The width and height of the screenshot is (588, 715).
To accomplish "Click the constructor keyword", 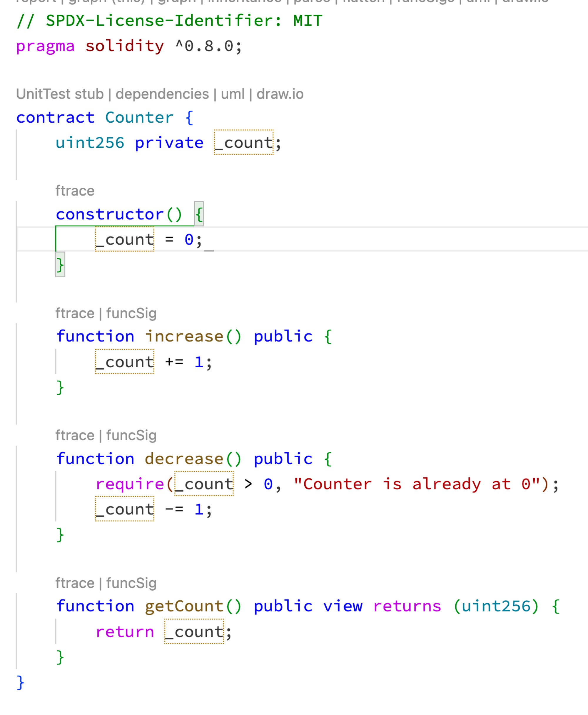I will (110, 214).
